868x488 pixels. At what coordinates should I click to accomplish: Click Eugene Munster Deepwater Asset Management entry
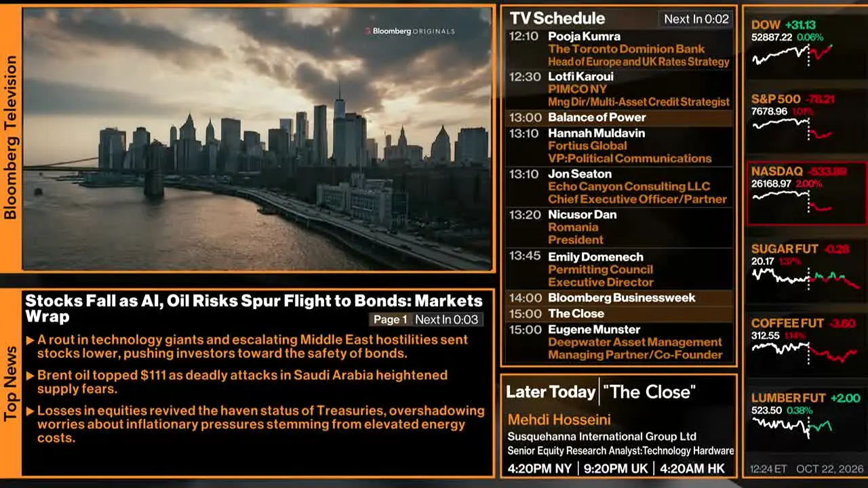620,342
